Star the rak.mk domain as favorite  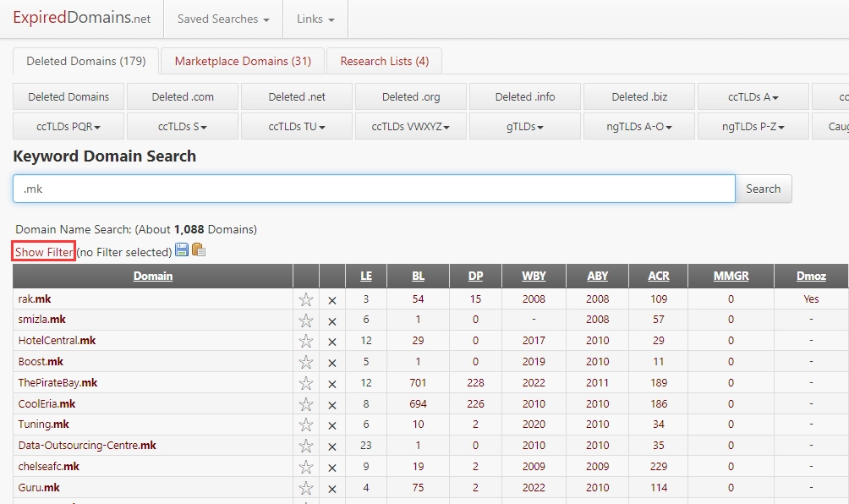tap(306, 299)
